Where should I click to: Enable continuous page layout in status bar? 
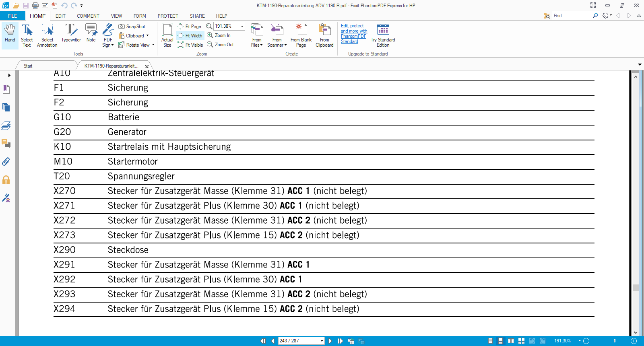coord(500,341)
